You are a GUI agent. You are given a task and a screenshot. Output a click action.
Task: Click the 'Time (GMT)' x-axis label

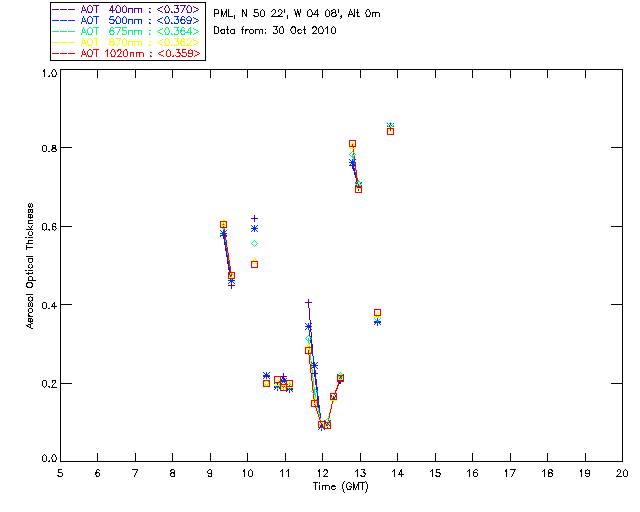coord(341,487)
